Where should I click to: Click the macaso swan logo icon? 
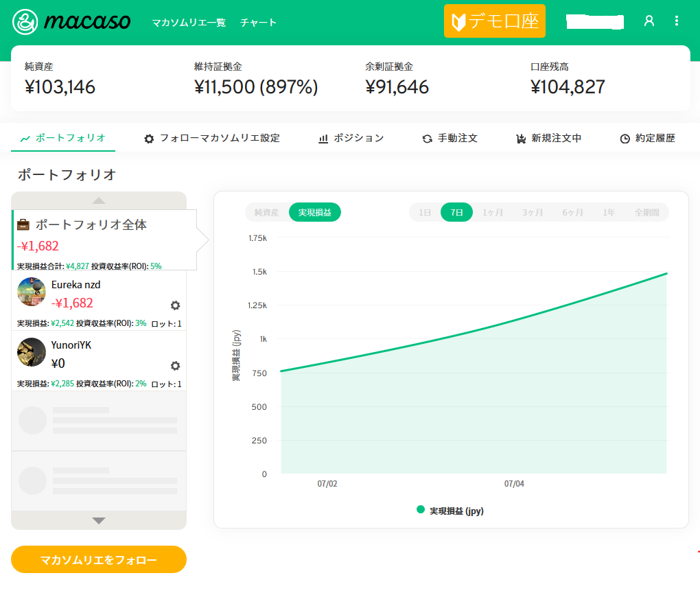pos(25,22)
